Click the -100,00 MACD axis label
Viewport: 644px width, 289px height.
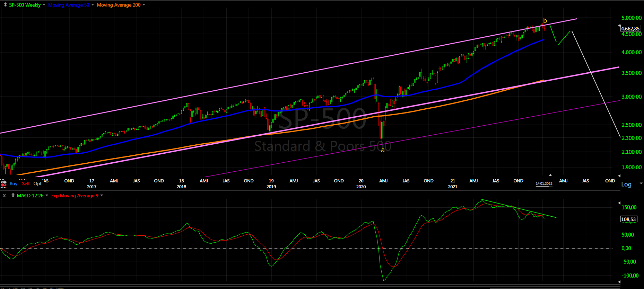pyautogui.click(x=630, y=276)
